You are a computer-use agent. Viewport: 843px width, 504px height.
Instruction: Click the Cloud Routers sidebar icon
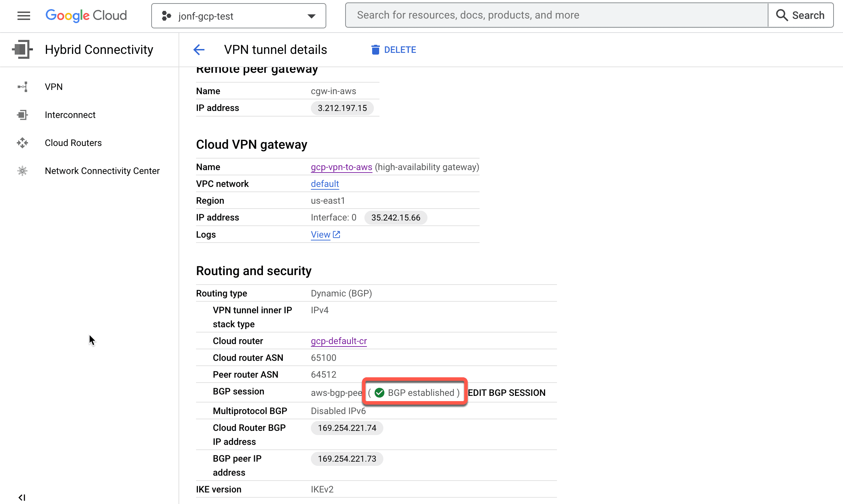(x=22, y=143)
